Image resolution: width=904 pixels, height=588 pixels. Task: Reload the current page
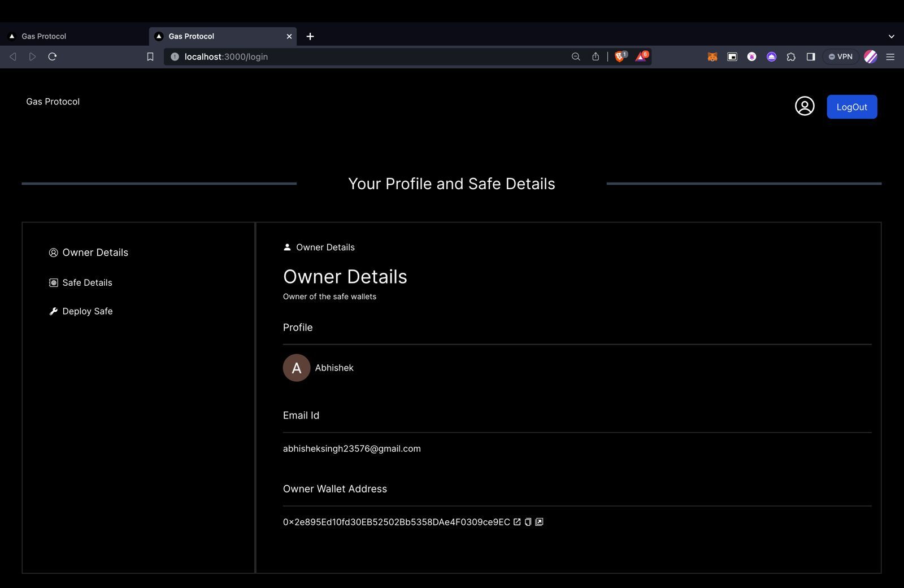click(x=53, y=56)
